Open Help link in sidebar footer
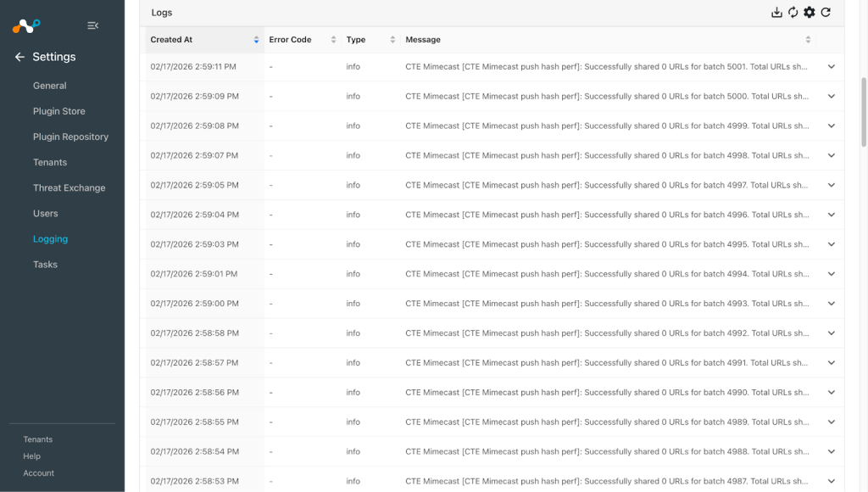The image size is (868, 492). pyautogui.click(x=31, y=456)
